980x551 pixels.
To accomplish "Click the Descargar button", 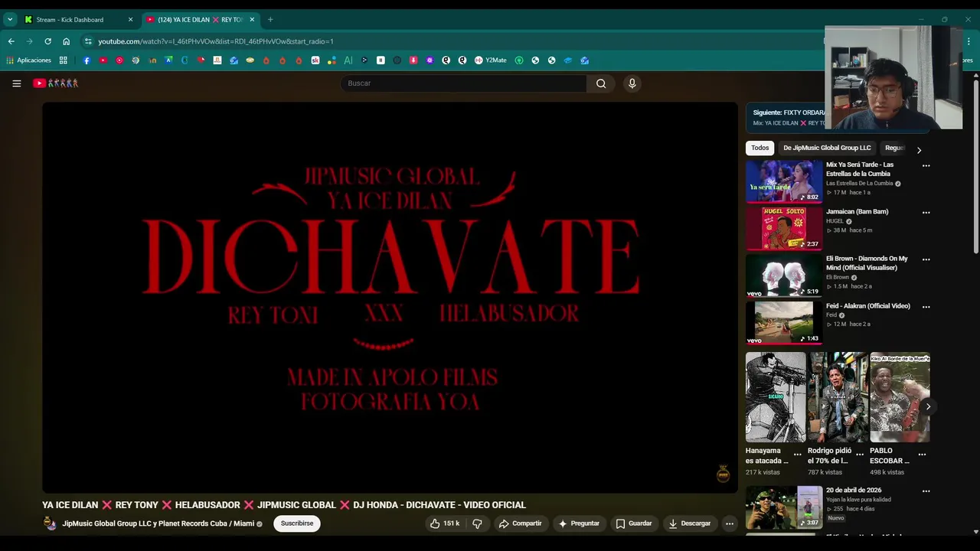I will coord(690,523).
